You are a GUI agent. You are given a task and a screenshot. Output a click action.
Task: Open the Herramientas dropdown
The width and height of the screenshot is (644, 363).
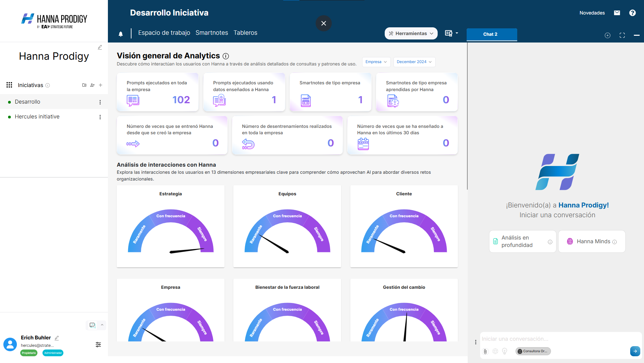click(x=411, y=33)
